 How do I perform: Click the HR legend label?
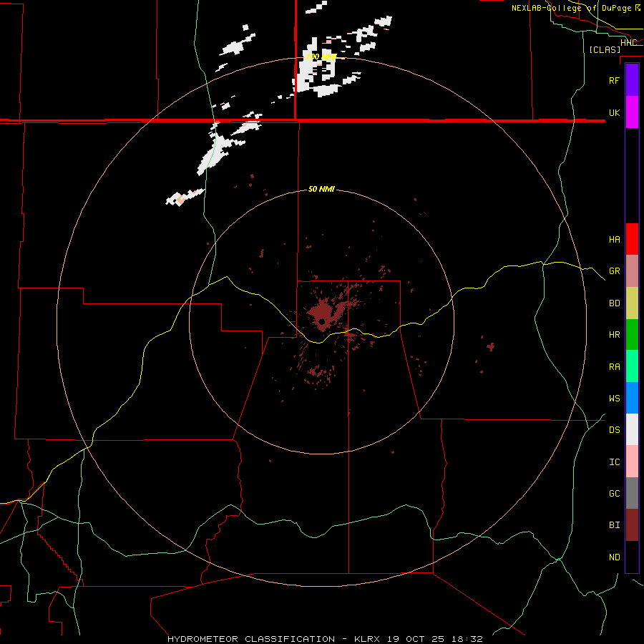tap(614, 335)
